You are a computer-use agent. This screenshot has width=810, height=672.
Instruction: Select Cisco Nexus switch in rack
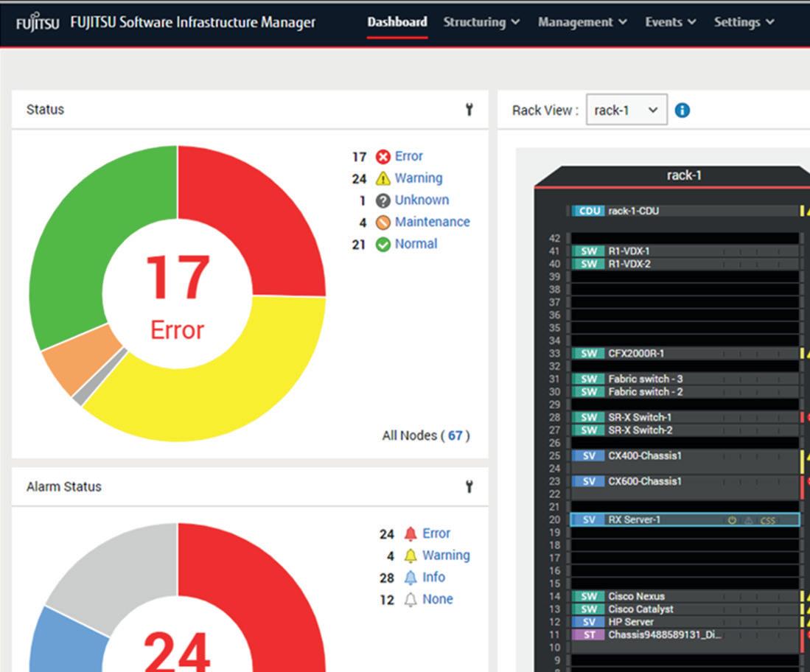click(x=685, y=596)
